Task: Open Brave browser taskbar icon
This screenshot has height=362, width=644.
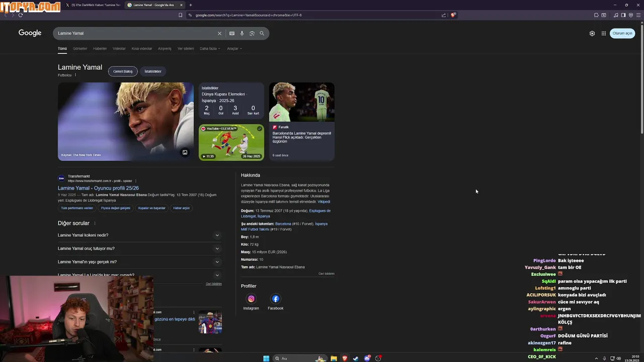Action: pyautogui.click(x=345, y=358)
